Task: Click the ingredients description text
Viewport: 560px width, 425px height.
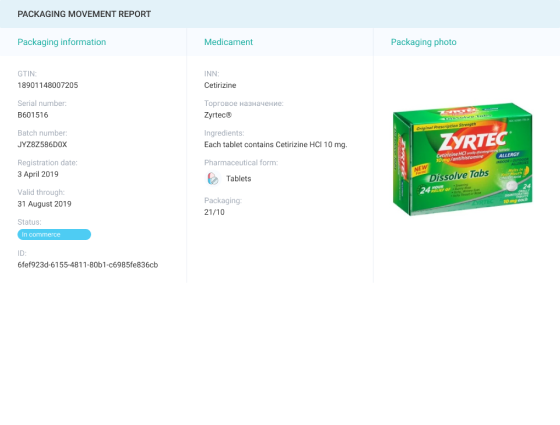Action: (276, 145)
